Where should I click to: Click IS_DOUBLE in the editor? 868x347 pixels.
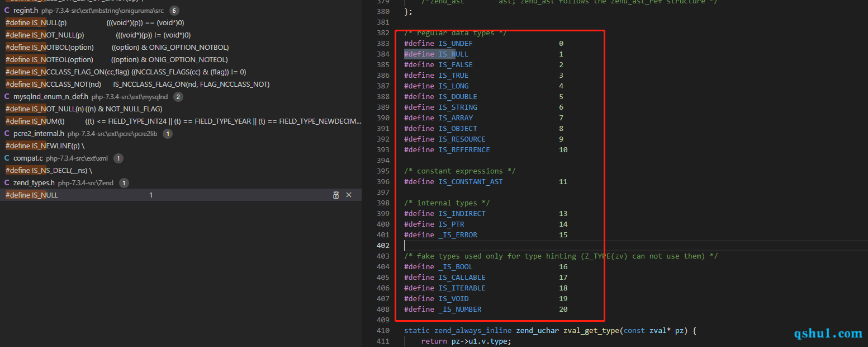click(x=458, y=97)
